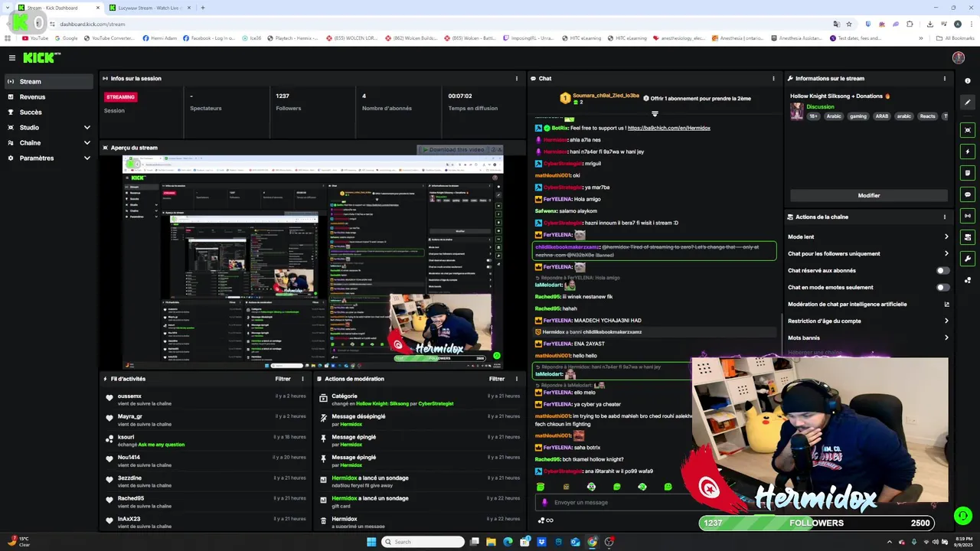This screenshot has height=551, width=980.
Task: Toggle Chat réservé aux abonnés switch
Action: pyautogui.click(x=943, y=270)
